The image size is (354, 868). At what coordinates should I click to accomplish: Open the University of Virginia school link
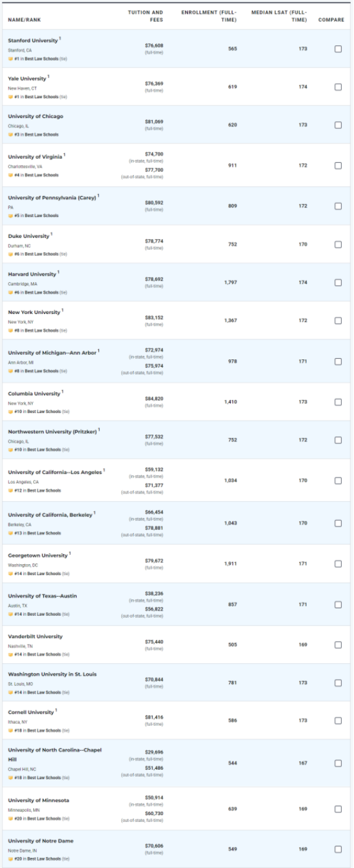pyautogui.click(x=35, y=157)
